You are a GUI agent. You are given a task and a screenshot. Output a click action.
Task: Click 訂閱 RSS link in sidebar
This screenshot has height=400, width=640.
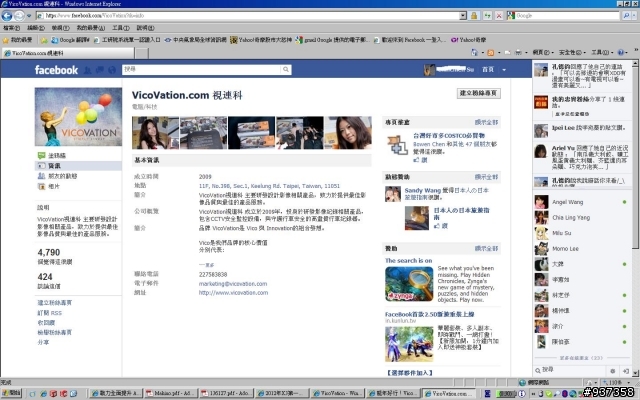pyautogui.click(x=50, y=313)
